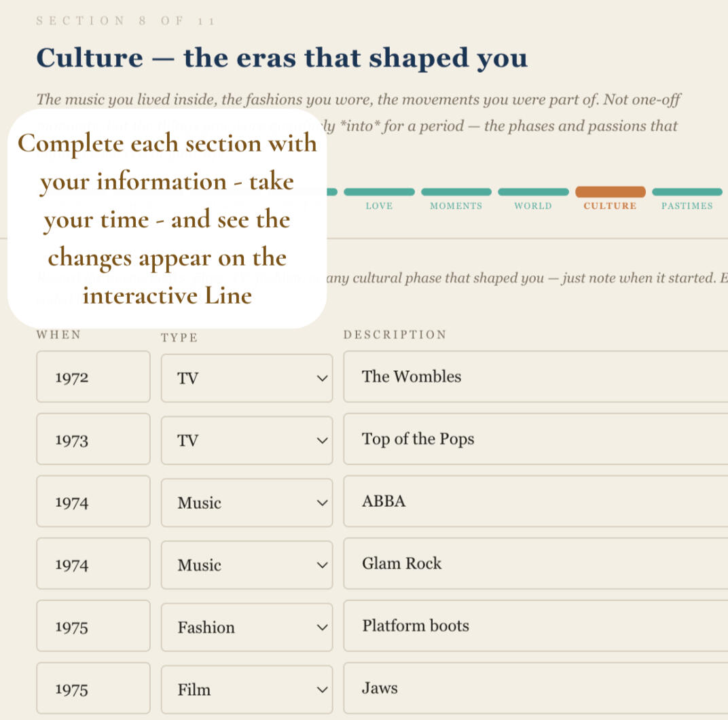728x720 pixels.
Task: Open the Film type dropdown for Jaws
Action: pos(247,689)
